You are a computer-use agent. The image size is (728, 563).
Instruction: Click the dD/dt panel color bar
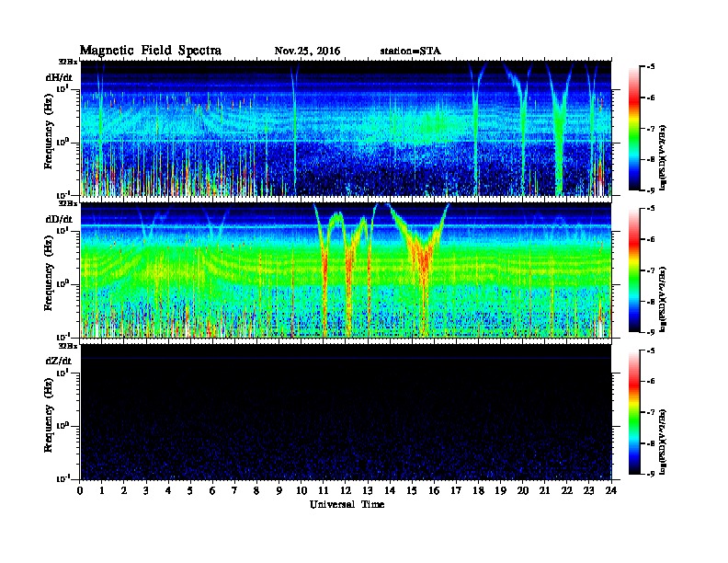tap(634, 270)
